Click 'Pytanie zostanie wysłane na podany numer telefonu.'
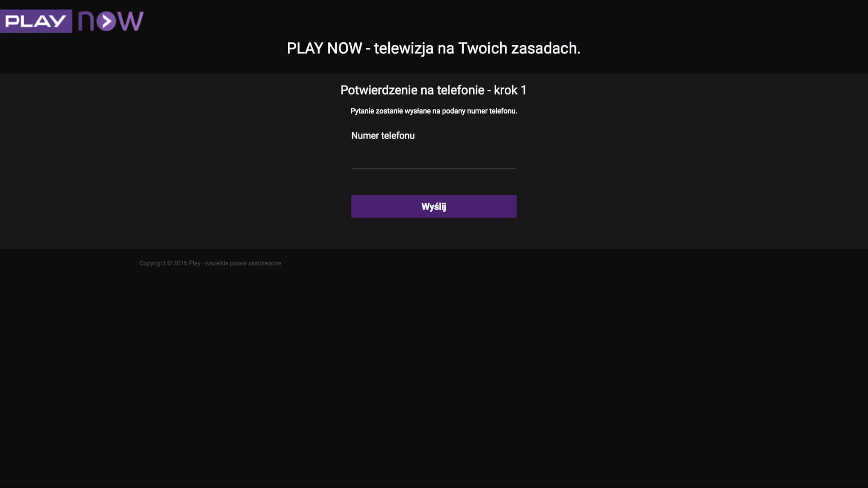This screenshot has width=868, height=488. click(x=434, y=111)
